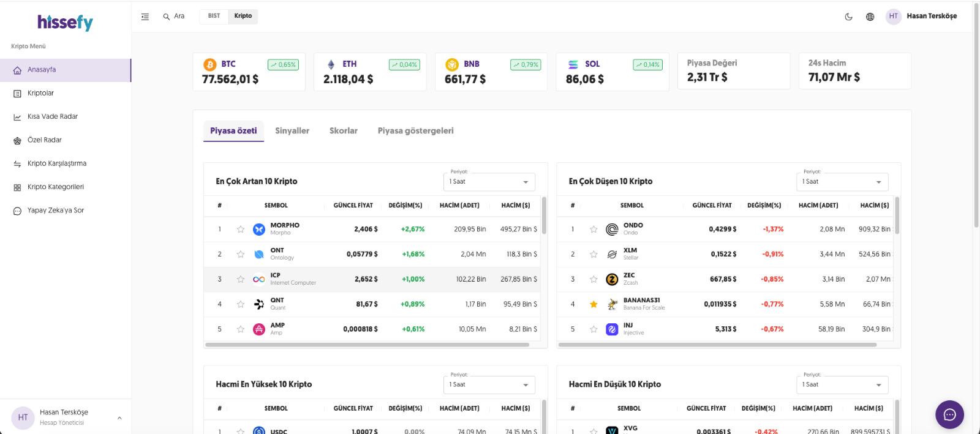Click the ONDO coin logo
The image size is (980, 434).
point(612,229)
